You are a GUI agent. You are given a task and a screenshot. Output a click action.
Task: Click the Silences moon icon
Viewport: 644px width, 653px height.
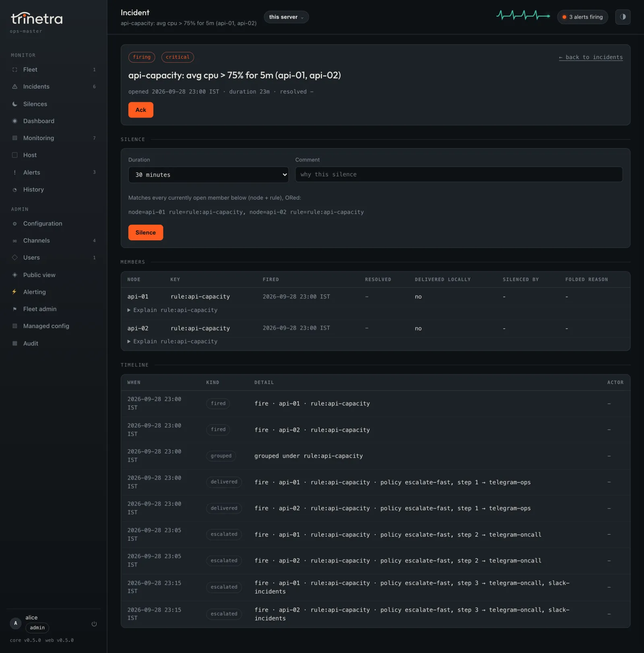point(15,104)
